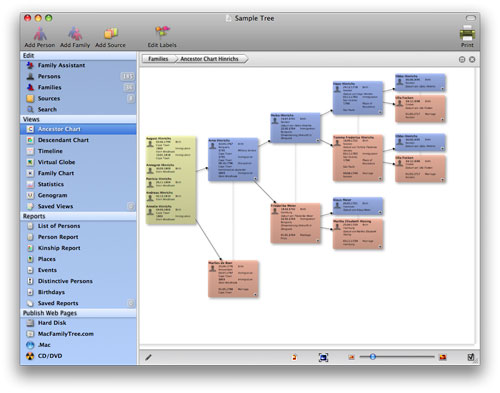The height and width of the screenshot is (393, 500).
Task: Toggle the toolbar pill button in the title bar
Action: click(x=470, y=18)
